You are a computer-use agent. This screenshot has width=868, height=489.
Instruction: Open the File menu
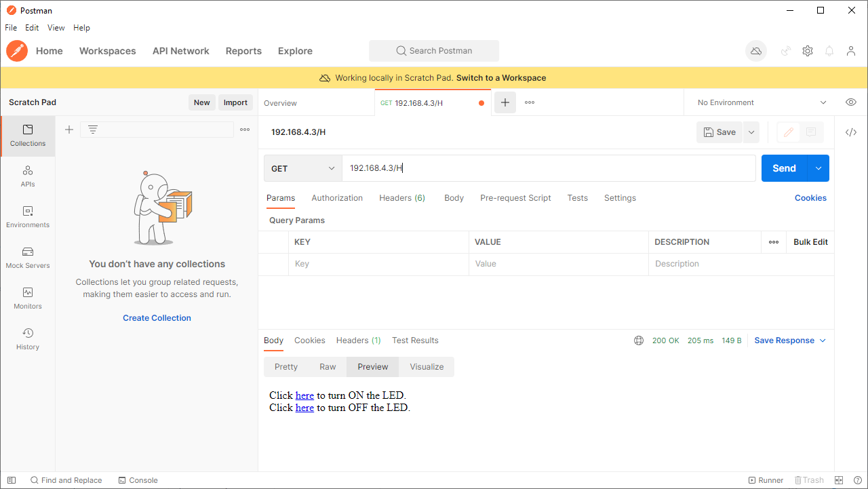[x=11, y=28]
